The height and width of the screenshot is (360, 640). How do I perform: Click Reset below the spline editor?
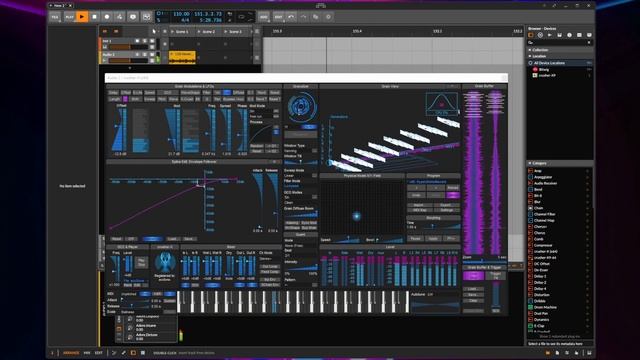116,239
